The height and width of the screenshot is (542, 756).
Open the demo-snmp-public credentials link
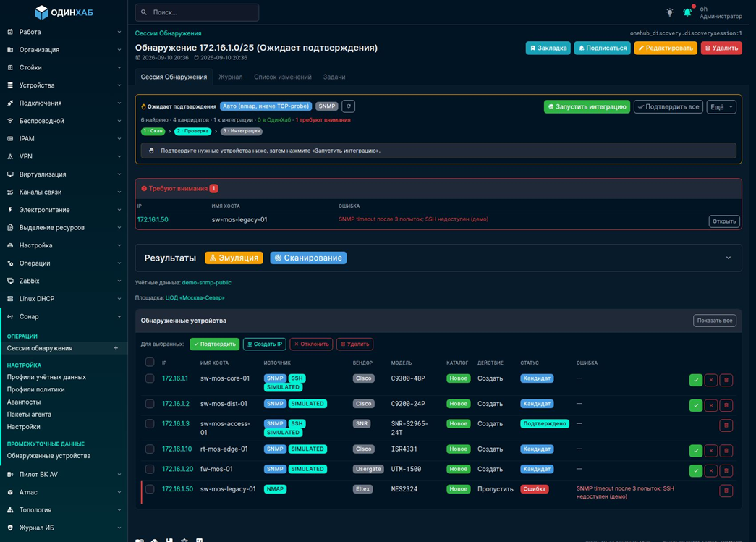coord(206,282)
